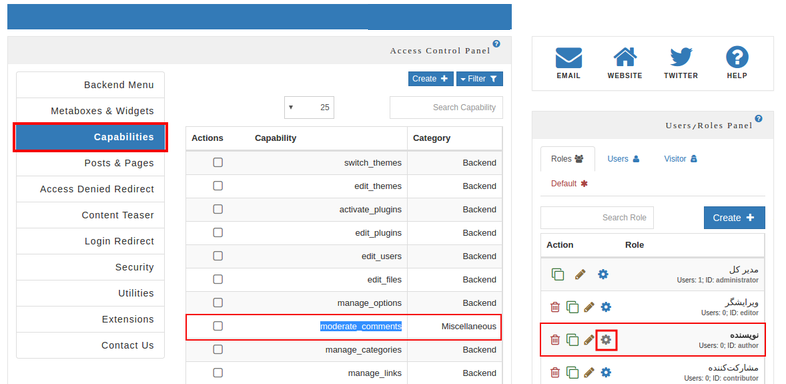786x384 pixels.
Task: Focus the Search Capability field
Action: (x=446, y=107)
